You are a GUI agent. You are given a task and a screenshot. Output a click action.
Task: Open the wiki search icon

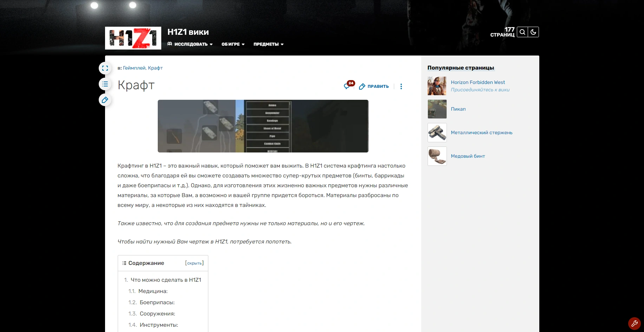(x=522, y=32)
